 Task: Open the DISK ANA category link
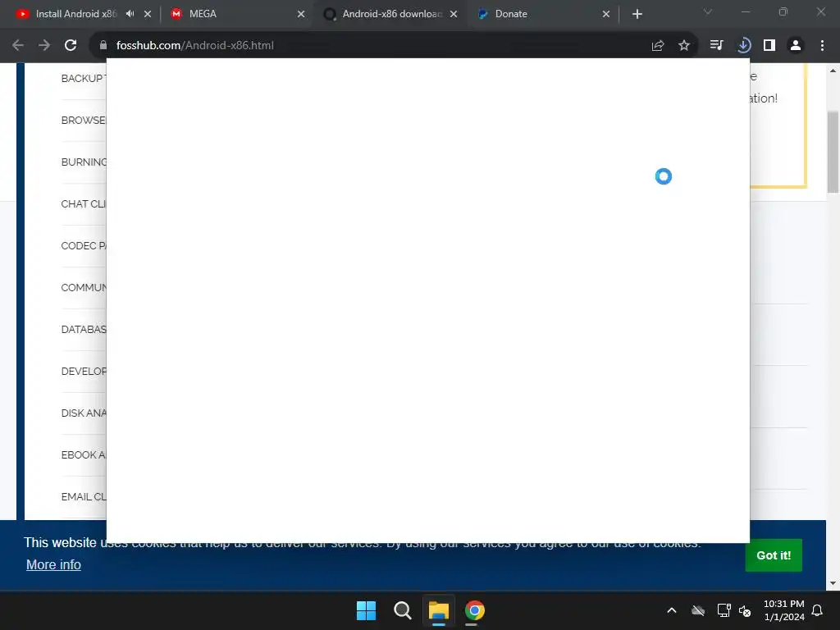pos(83,413)
